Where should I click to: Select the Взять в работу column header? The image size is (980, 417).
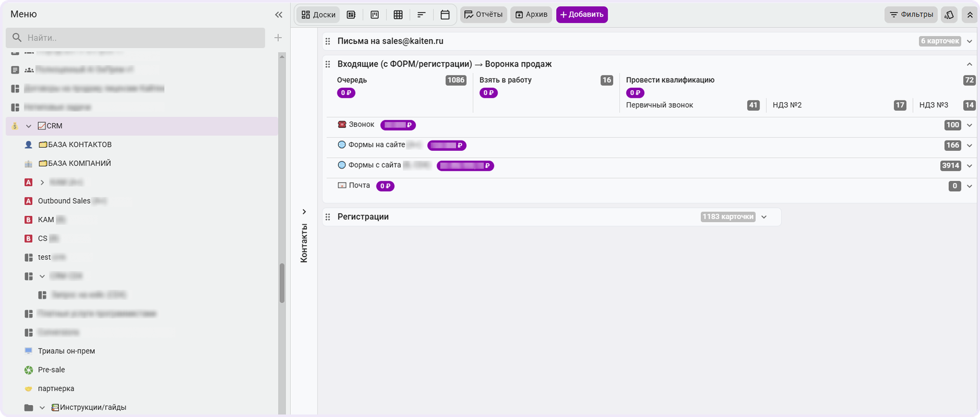coord(505,80)
